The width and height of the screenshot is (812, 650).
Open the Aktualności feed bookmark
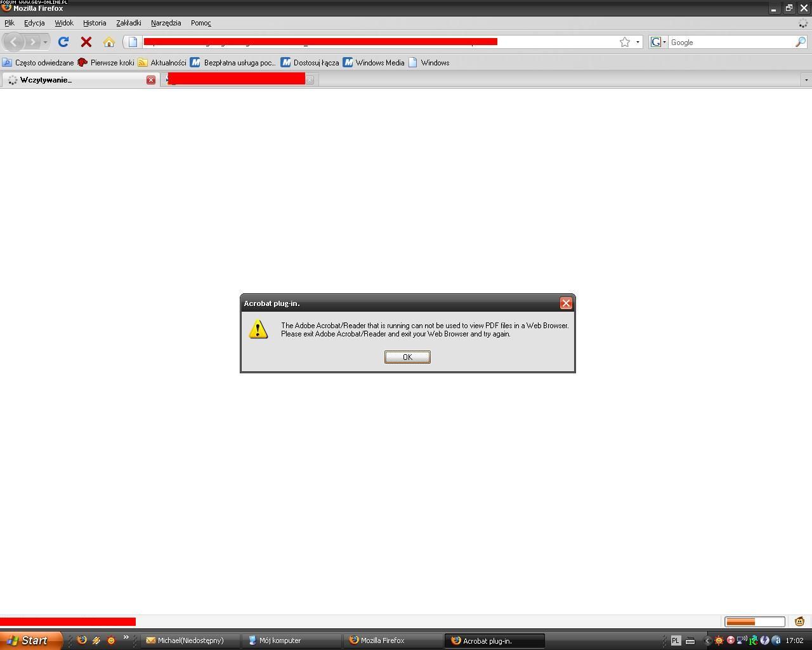click(x=162, y=62)
